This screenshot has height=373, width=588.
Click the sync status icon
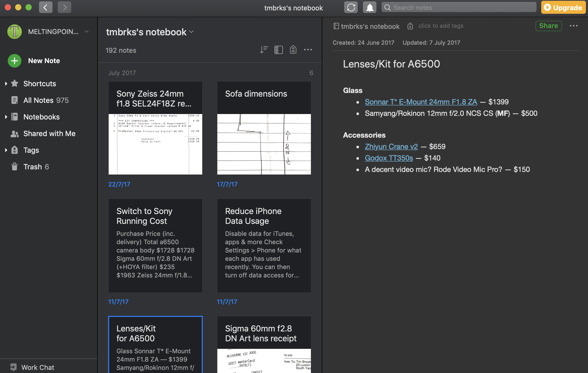351,7
